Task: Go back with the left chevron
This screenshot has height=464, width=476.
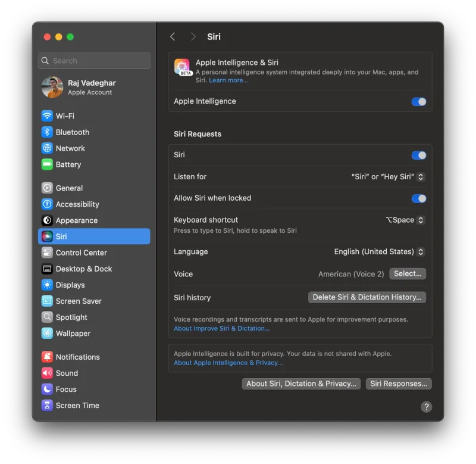Action: pyautogui.click(x=173, y=37)
